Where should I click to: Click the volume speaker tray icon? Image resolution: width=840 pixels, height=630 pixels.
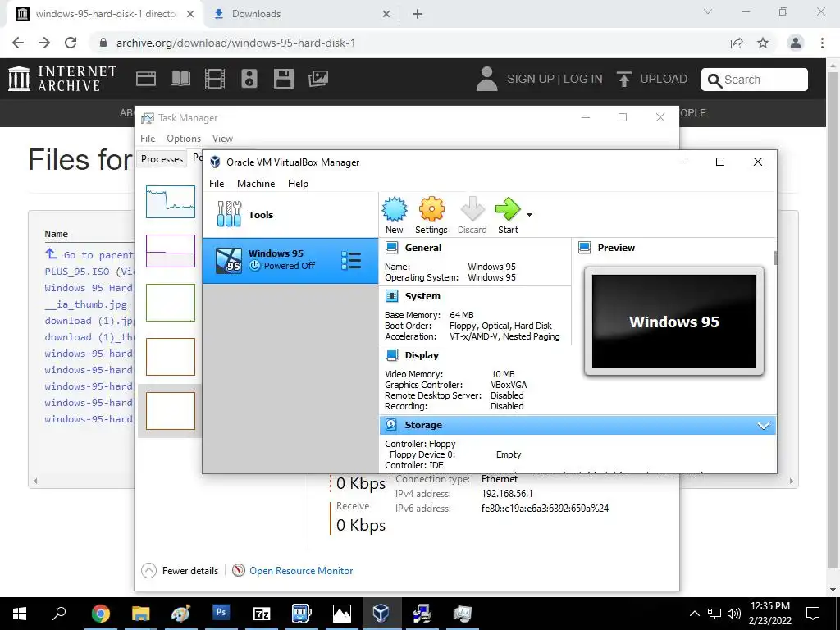coord(734,614)
